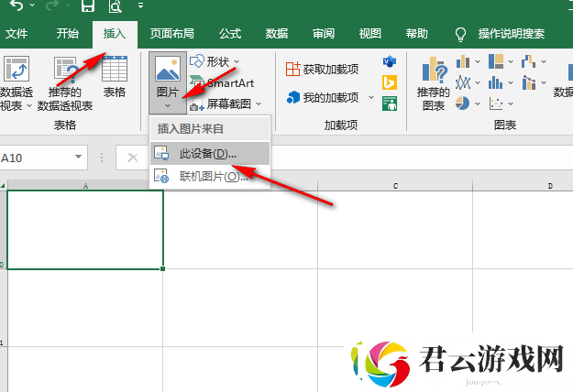Expand the pie chart dropdown arrow
This screenshot has height=392, width=573.
click(478, 104)
